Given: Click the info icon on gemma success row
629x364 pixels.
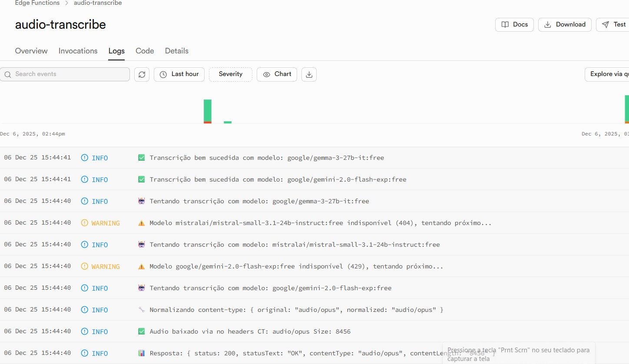Looking at the screenshot, I should coord(85,158).
